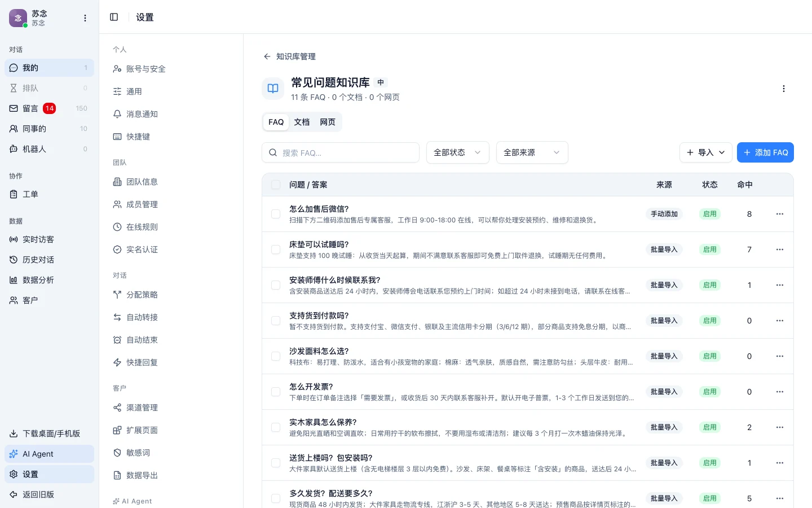The height and width of the screenshot is (508, 812).
Task: Switch to the 文档 tab
Action: [x=302, y=122]
